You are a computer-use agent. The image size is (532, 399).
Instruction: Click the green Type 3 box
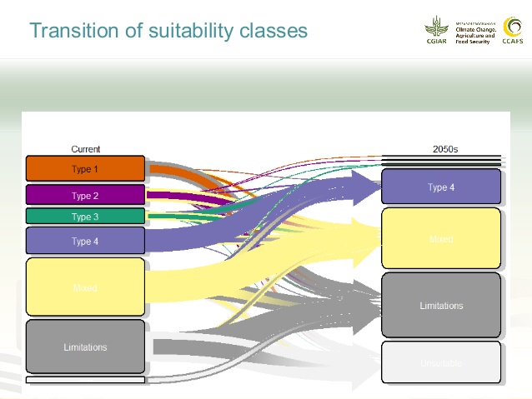pos(86,217)
